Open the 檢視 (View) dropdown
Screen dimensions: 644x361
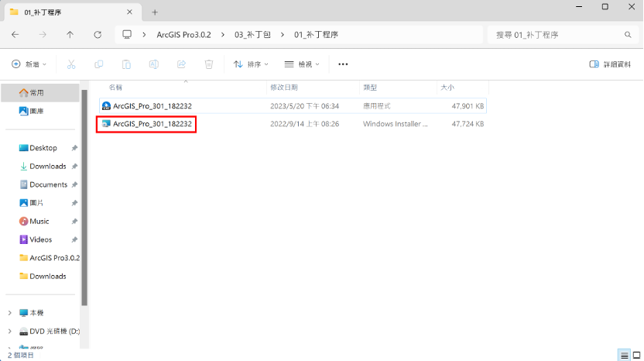302,64
